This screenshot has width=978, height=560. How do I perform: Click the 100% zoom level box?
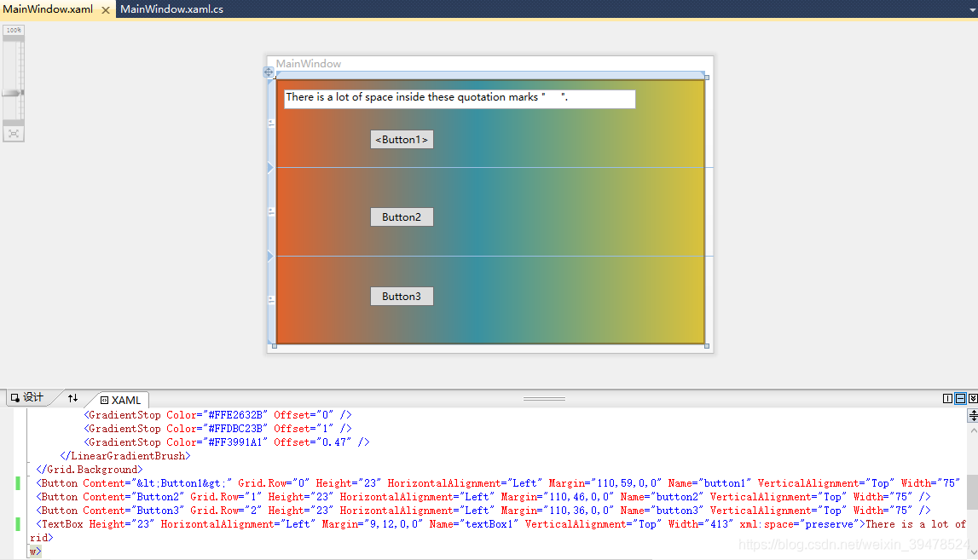pos(12,29)
